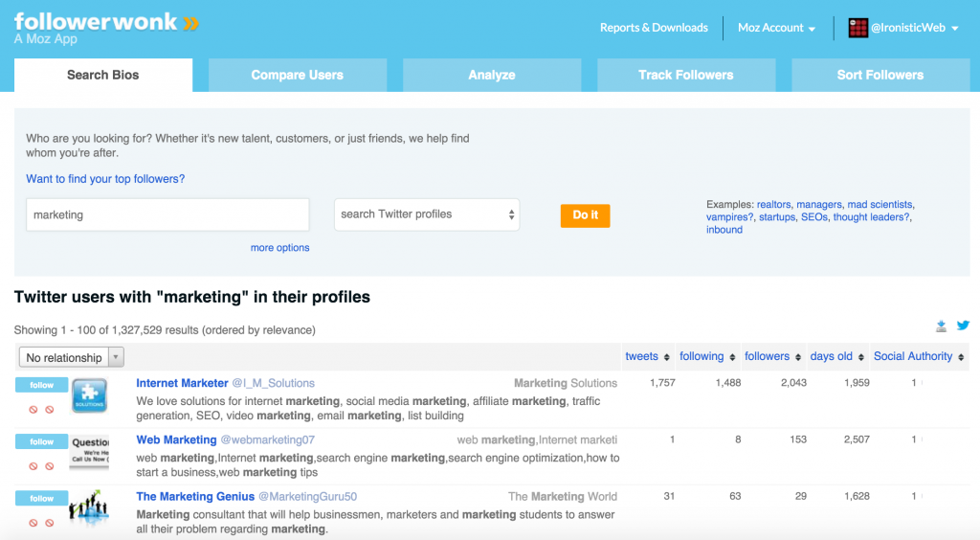Click the @IronisticWeb avatar icon
The image size is (980, 540).
pos(857,28)
